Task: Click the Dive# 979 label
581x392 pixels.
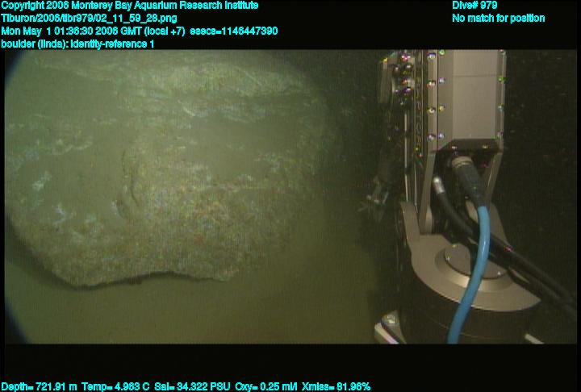Action: pyautogui.click(x=474, y=6)
